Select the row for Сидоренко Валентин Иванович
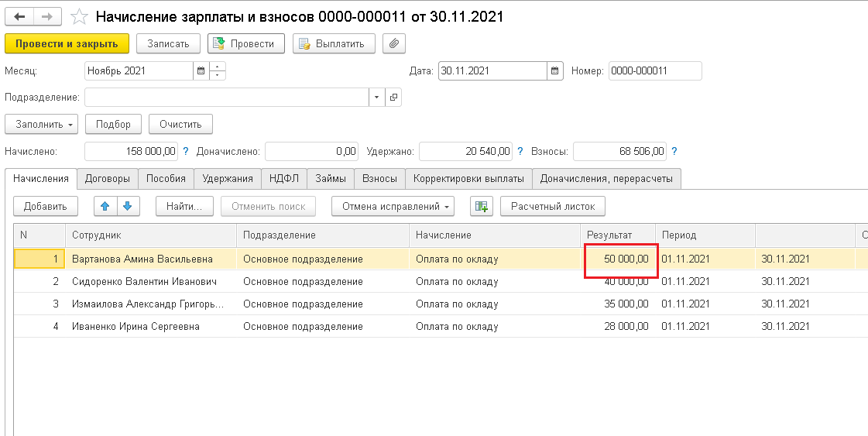 click(145, 282)
